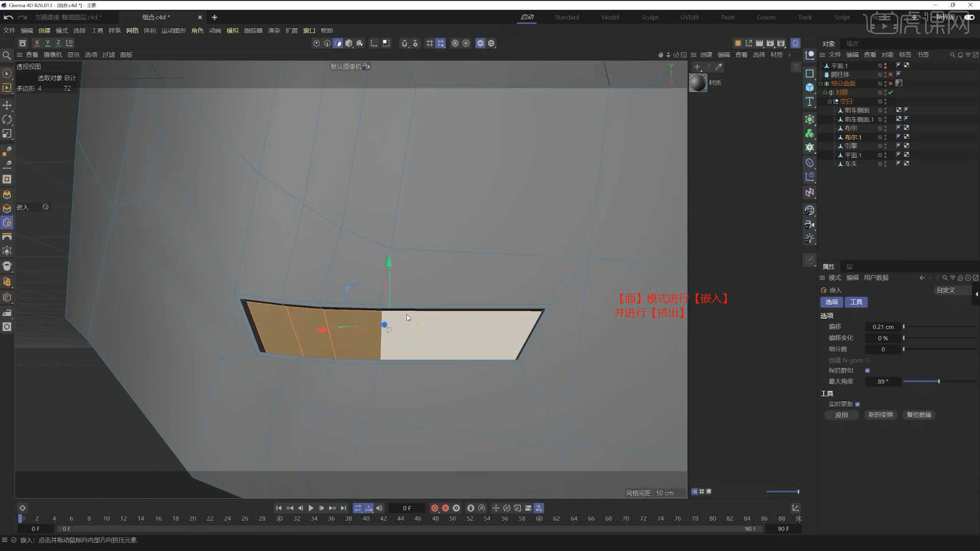Toggle visibility dots of 平面.1 top row
The height and width of the screenshot is (551, 980).
point(885,66)
